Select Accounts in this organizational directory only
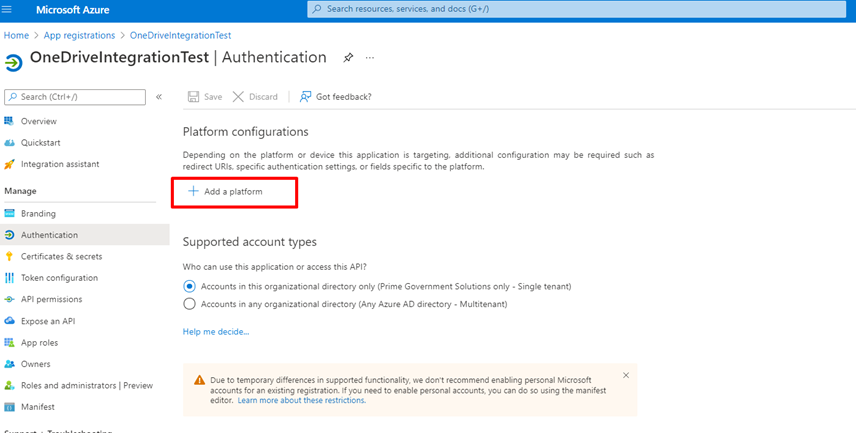856x433 pixels. [x=189, y=286]
